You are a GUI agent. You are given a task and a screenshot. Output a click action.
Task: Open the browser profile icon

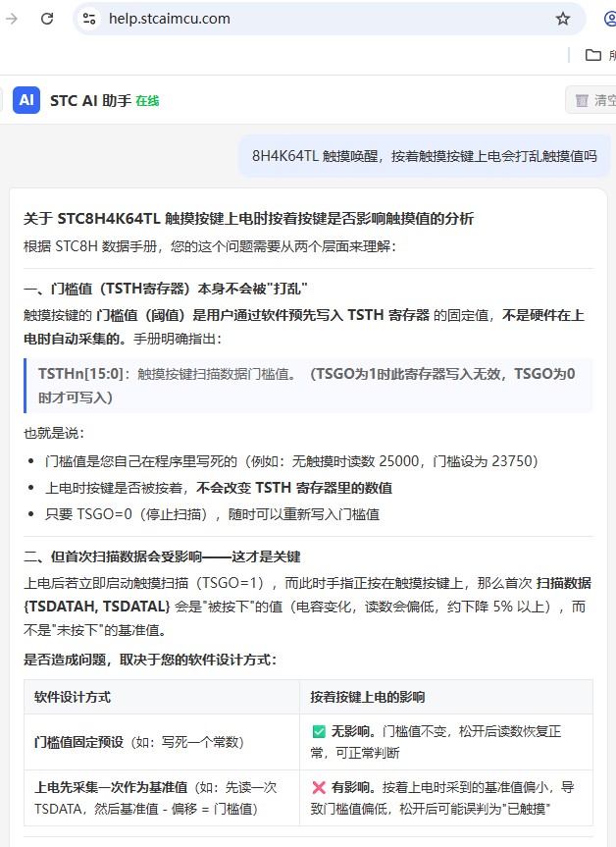pos(610,19)
